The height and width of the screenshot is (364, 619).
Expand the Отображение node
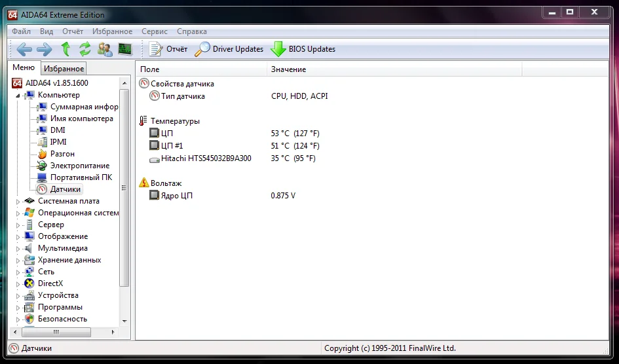tap(18, 237)
